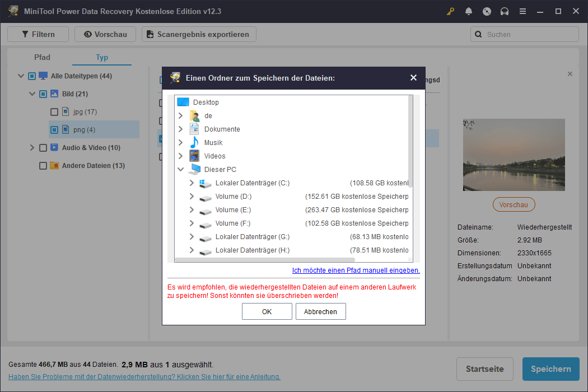Expand the Videos folder node

(x=180, y=156)
